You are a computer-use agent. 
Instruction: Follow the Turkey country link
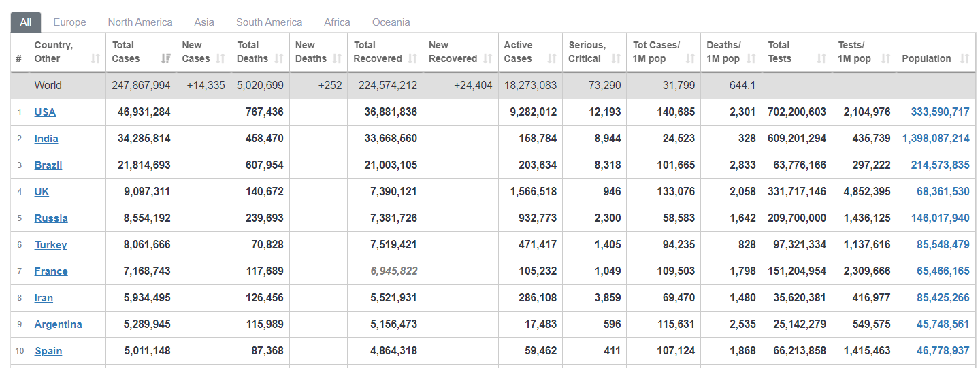pos(51,245)
